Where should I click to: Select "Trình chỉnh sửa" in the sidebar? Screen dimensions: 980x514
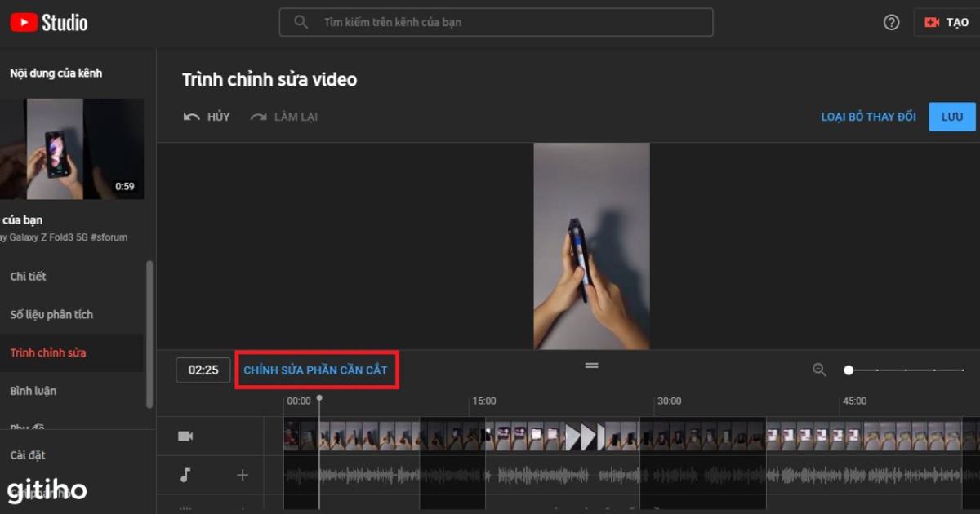48,352
